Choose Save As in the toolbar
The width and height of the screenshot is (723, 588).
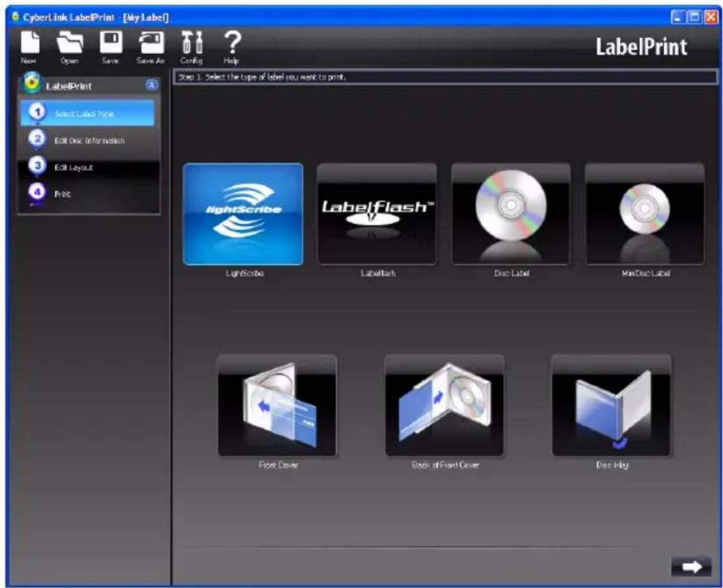coord(151,47)
